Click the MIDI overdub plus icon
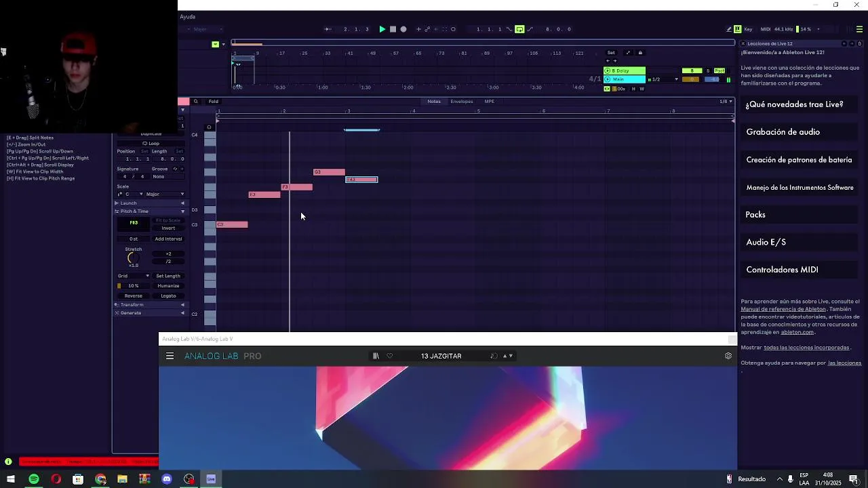The width and height of the screenshot is (868, 488). [x=418, y=29]
